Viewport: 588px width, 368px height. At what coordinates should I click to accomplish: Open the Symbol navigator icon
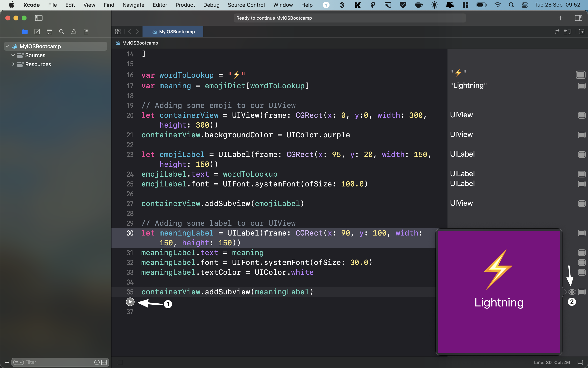49,32
